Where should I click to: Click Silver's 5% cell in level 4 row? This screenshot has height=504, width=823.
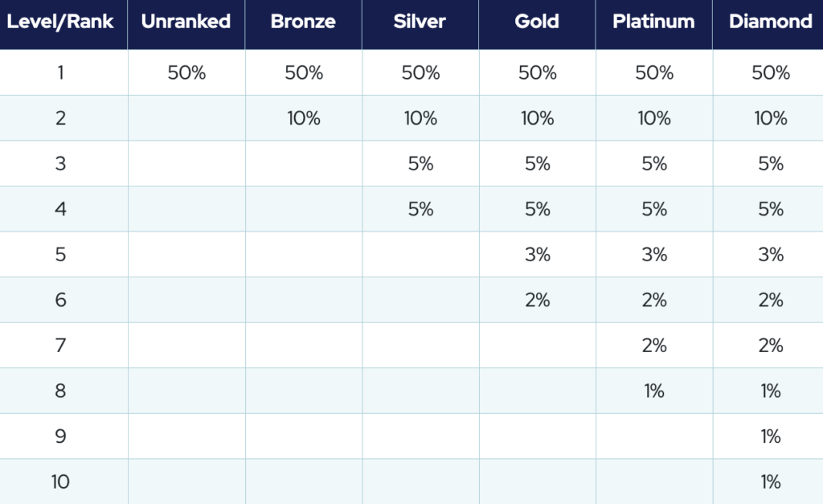420,209
